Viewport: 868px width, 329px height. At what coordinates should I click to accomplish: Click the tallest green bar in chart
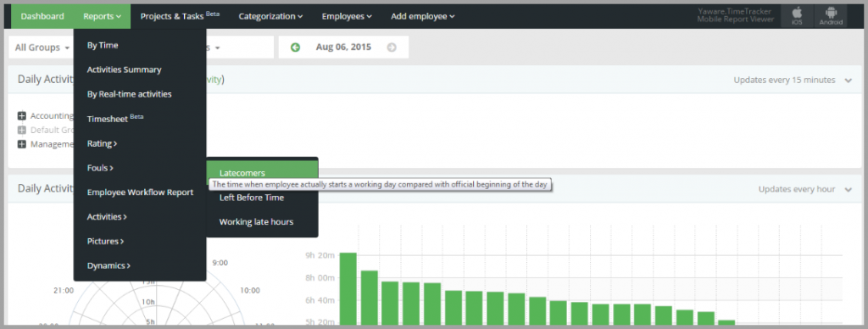[348, 288]
